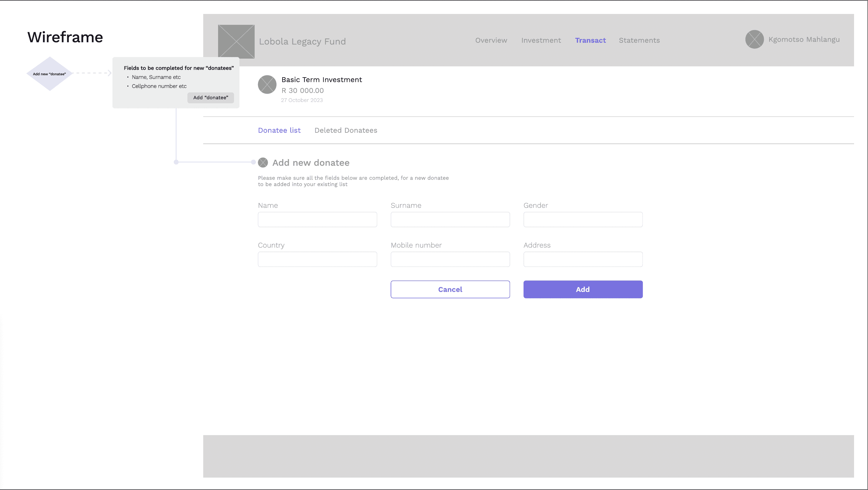Switch to the Donatee list tab
The height and width of the screenshot is (490, 868).
(279, 131)
